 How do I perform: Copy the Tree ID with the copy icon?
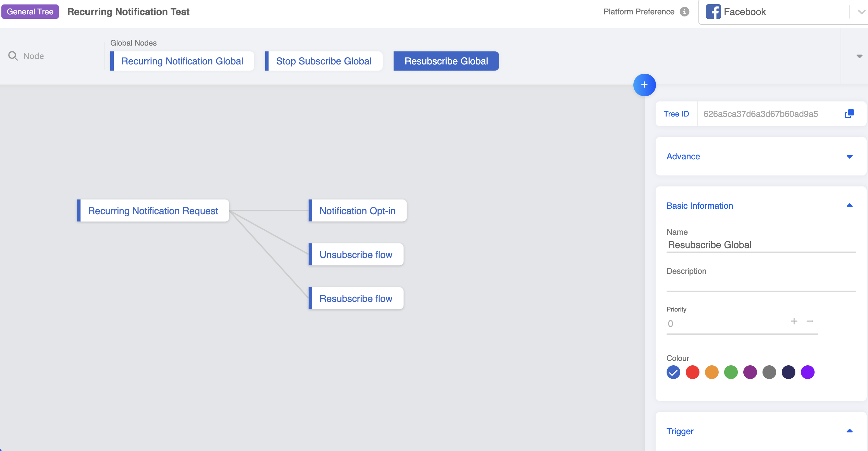coord(849,114)
